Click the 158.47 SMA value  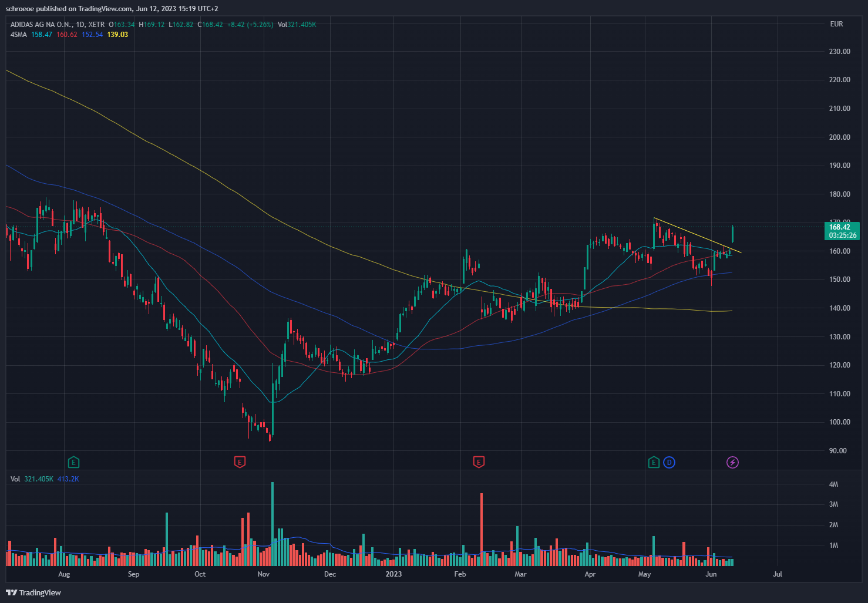point(42,35)
